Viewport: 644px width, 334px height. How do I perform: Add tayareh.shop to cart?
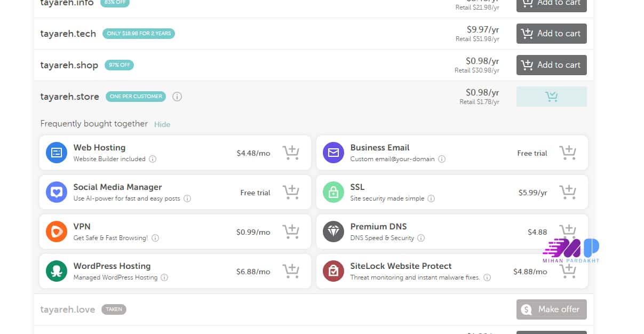[x=551, y=65]
